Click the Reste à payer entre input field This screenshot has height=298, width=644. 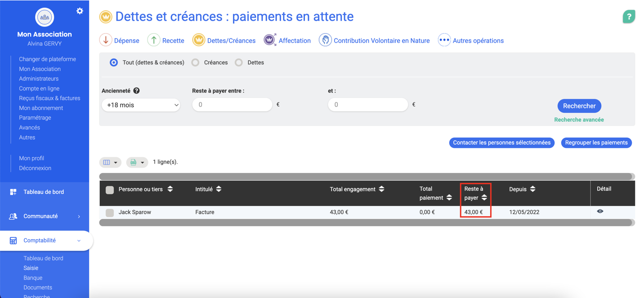tap(232, 105)
